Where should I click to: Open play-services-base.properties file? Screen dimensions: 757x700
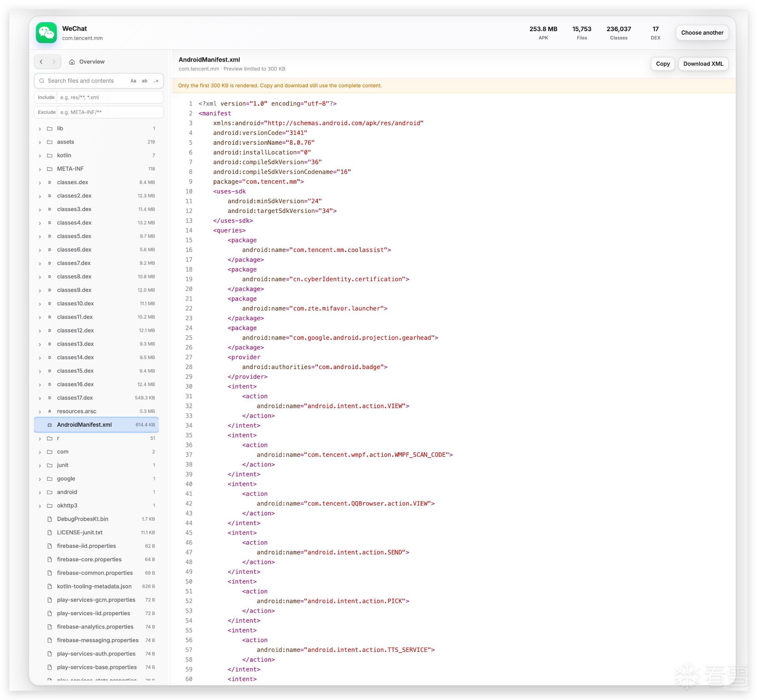point(97,667)
